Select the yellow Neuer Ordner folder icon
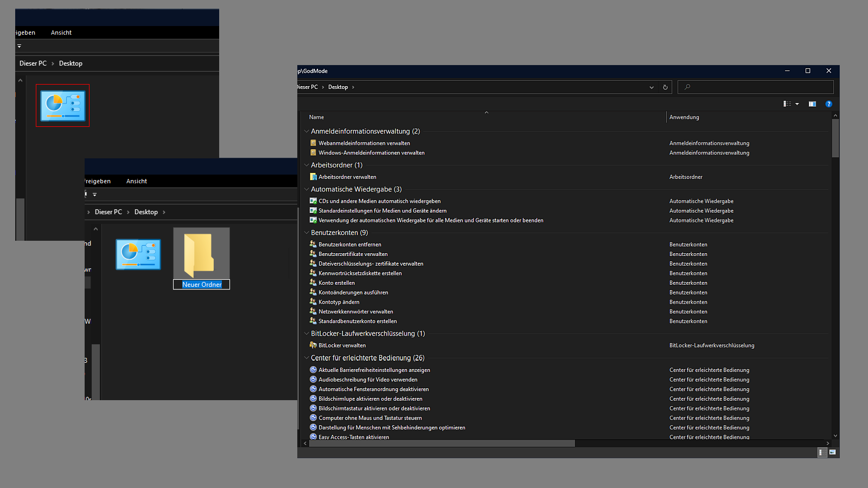The width and height of the screenshot is (868, 488). click(x=199, y=254)
